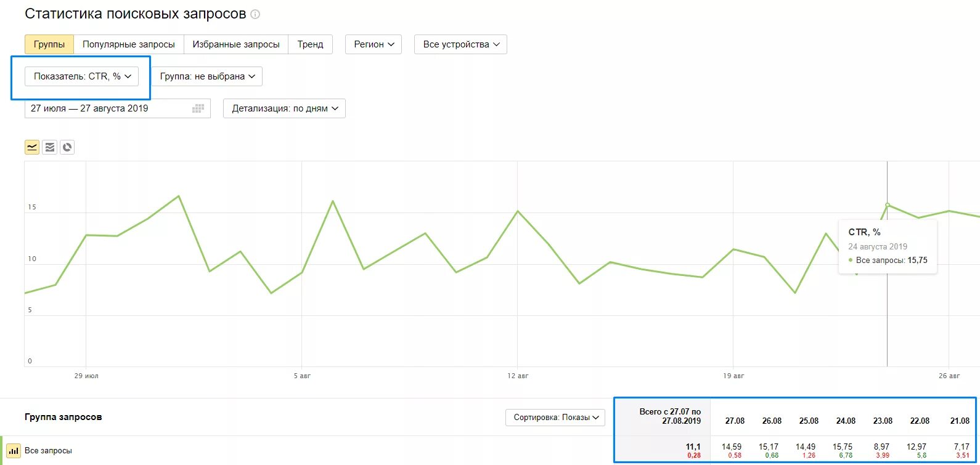Click the Статистика поисковых запросов title
980x465 pixels.
click(136, 14)
